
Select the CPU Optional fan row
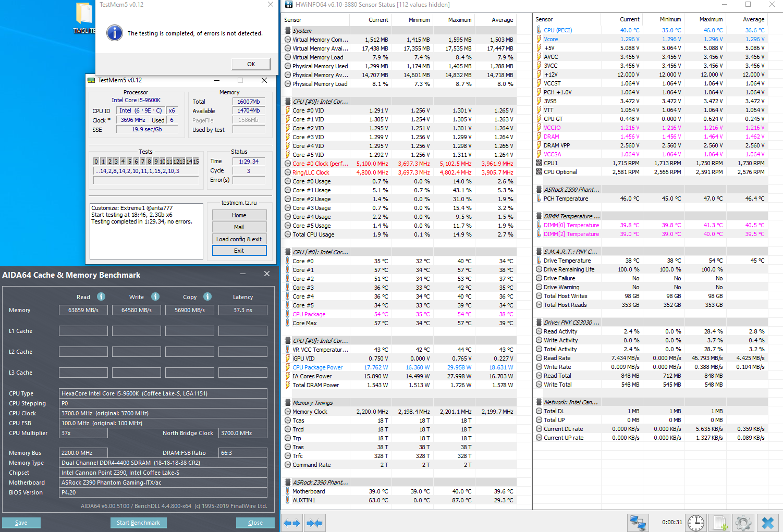pyautogui.click(x=651, y=172)
